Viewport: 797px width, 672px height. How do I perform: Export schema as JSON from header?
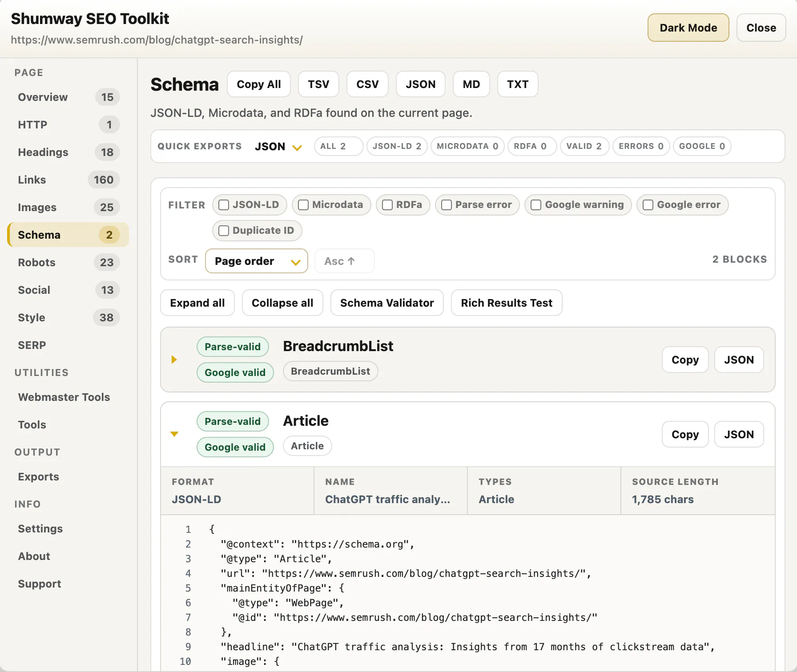pyautogui.click(x=421, y=84)
